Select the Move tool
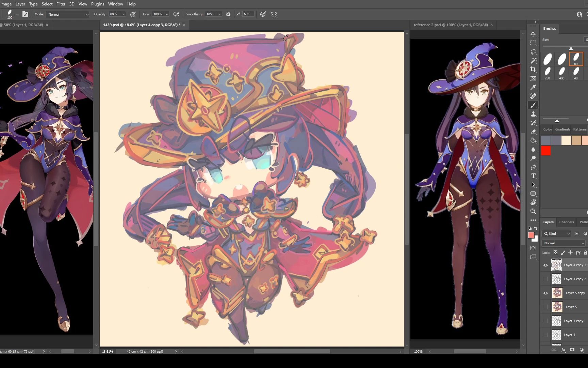The width and height of the screenshot is (588, 368). pyautogui.click(x=533, y=34)
